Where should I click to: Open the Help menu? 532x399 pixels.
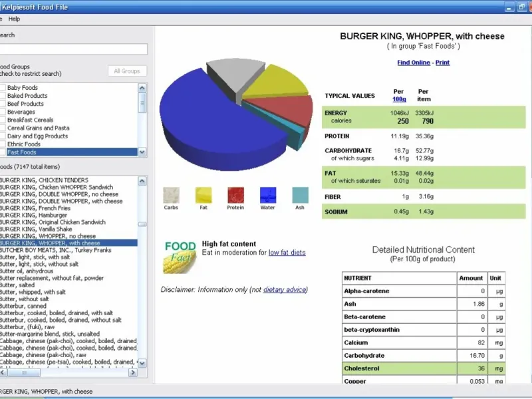coord(14,19)
